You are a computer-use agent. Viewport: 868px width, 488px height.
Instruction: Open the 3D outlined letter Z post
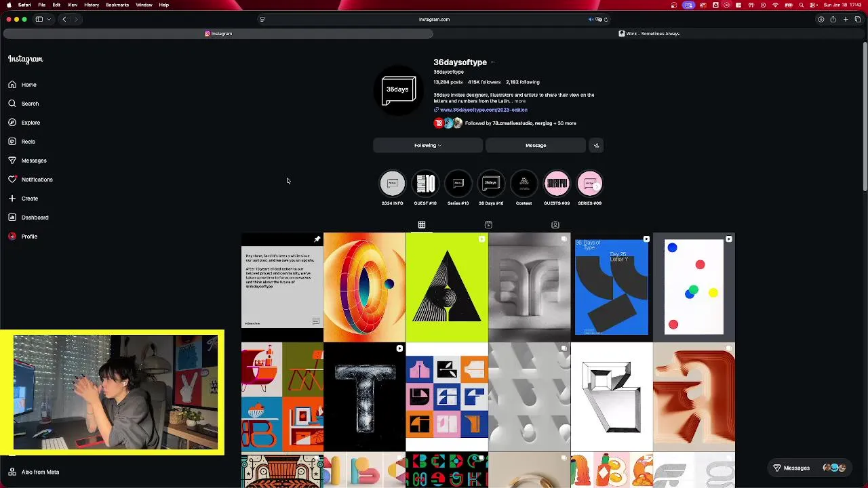click(612, 397)
